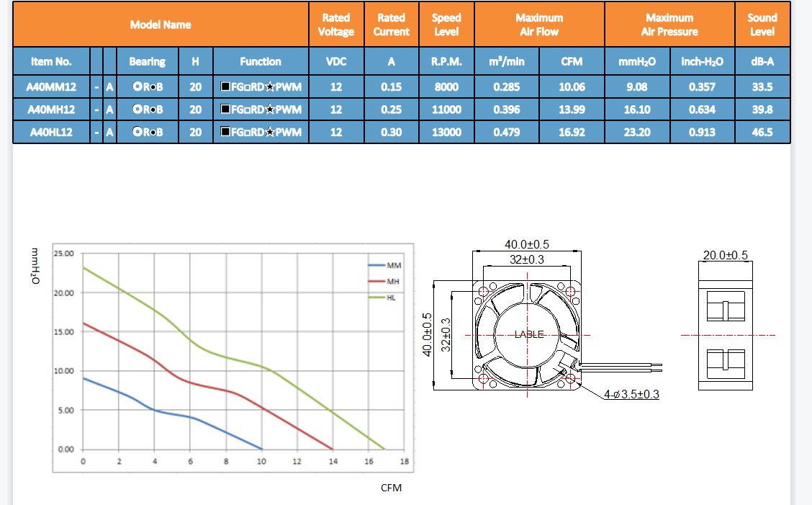Click the Model Name header cell
Image resolution: width=812 pixels, height=505 pixels.
[161, 24]
